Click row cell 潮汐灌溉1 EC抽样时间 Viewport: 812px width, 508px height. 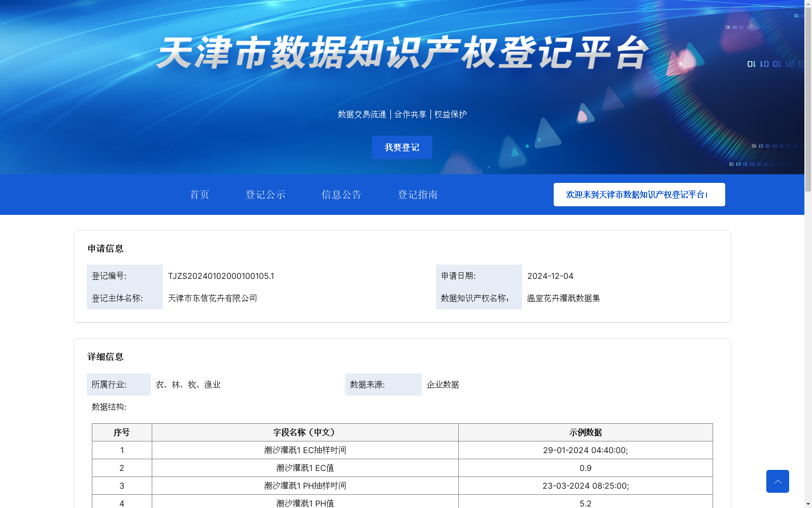coord(305,450)
